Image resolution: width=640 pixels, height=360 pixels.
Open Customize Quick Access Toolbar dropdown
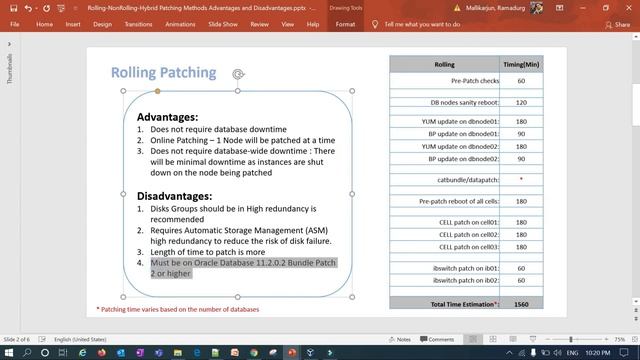[x=75, y=8]
